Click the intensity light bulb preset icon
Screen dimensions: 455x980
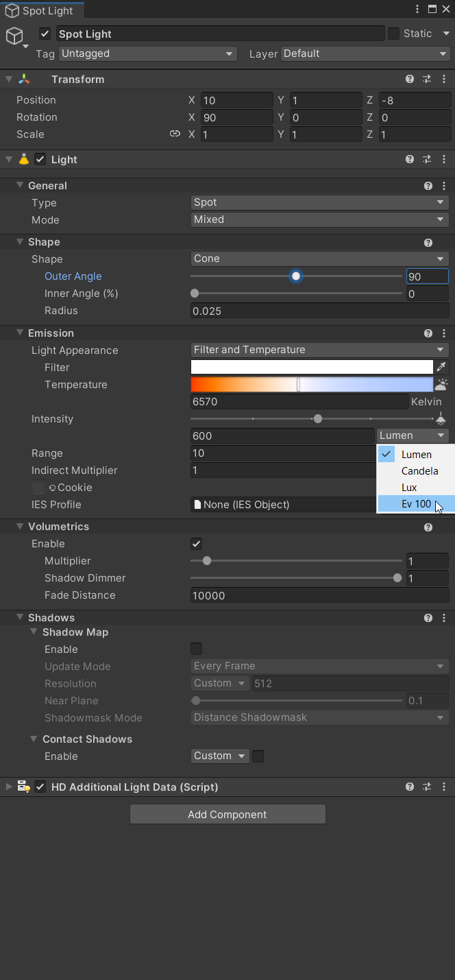pos(441,419)
